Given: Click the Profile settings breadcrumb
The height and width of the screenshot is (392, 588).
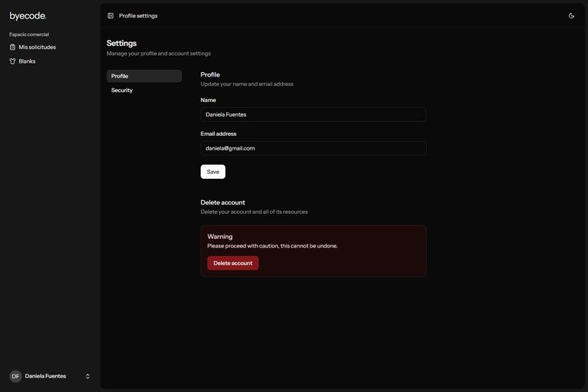Looking at the screenshot, I should (x=139, y=16).
